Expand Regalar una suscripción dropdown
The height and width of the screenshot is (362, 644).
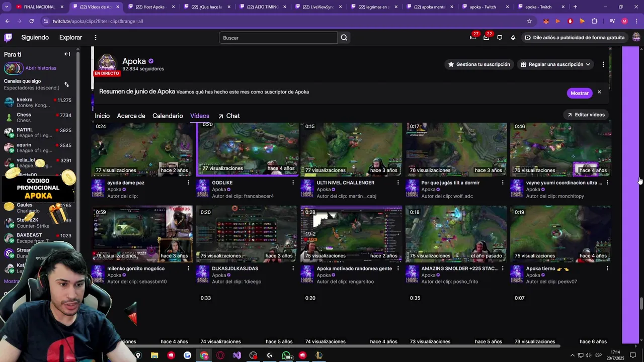tap(555, 64)
